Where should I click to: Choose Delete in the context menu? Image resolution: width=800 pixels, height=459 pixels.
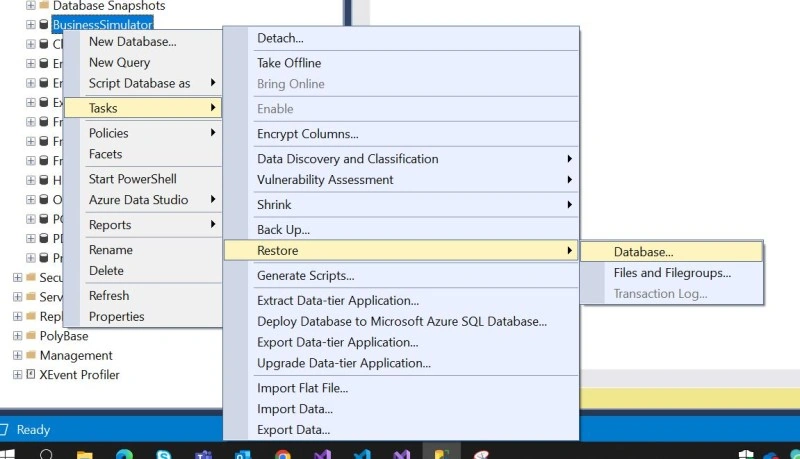click(x=143, y=271)
